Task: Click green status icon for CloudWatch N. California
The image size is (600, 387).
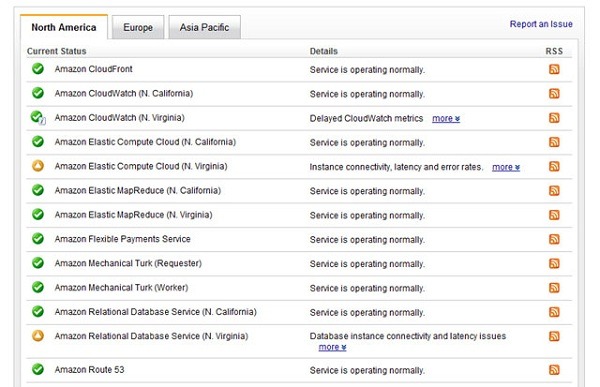Action: coord(38,93)
